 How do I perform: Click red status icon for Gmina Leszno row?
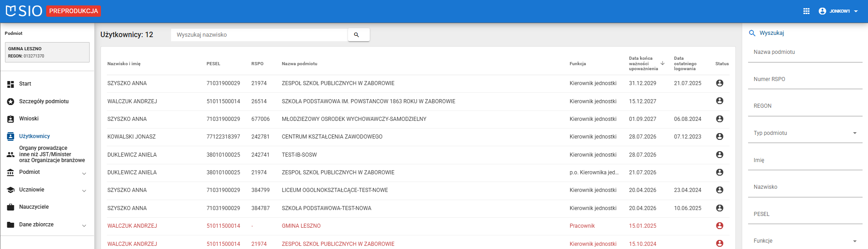(719, 226)
